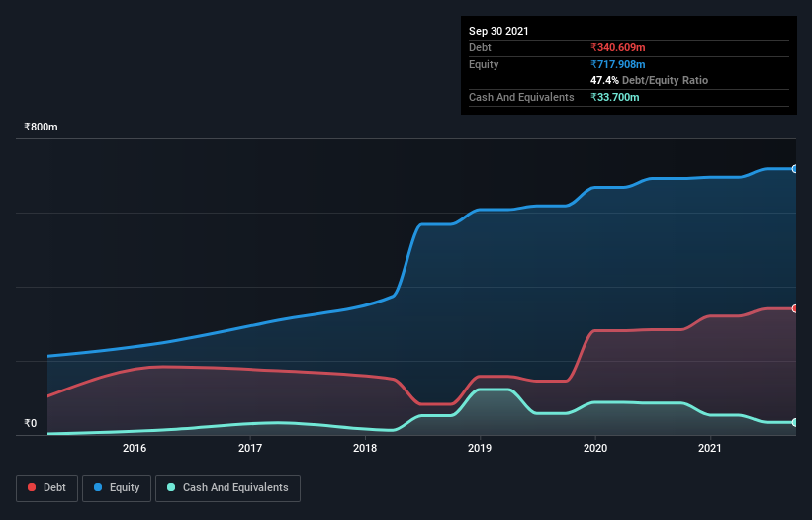The image size is (812, 520).
Task: Click the ₹340.609m debt value
Action: (618, 47)
